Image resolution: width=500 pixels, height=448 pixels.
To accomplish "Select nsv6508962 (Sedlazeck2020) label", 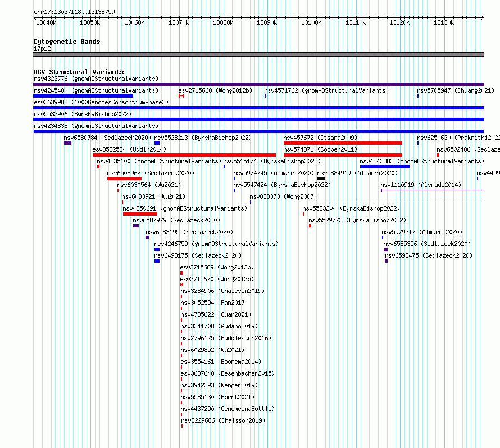I will click(151, 173).
